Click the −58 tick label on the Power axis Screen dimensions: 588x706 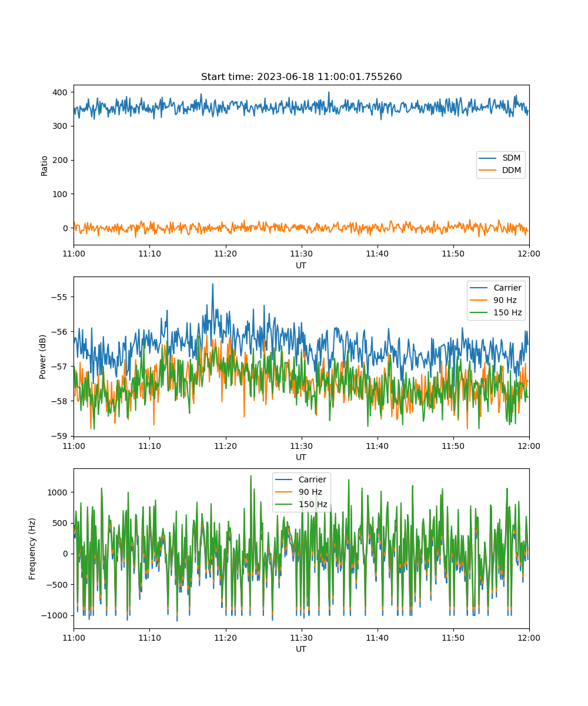click(x=61, y=401)
